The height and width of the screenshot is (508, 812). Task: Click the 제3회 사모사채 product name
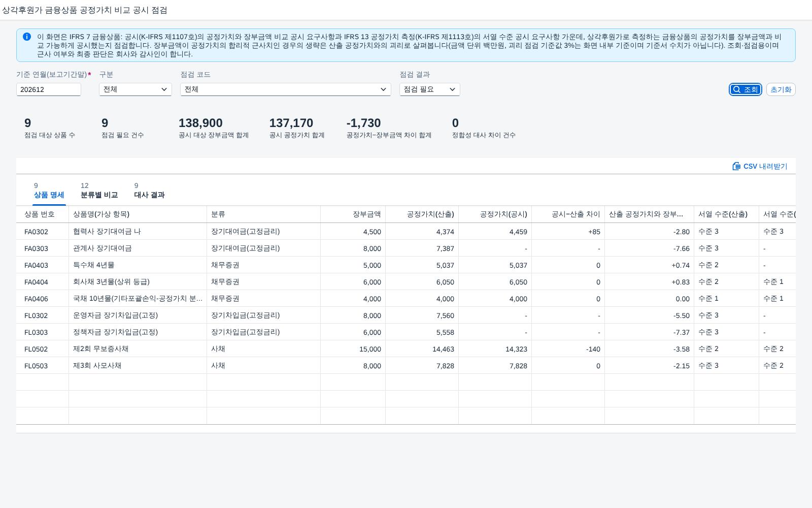(x=97, y=366)
